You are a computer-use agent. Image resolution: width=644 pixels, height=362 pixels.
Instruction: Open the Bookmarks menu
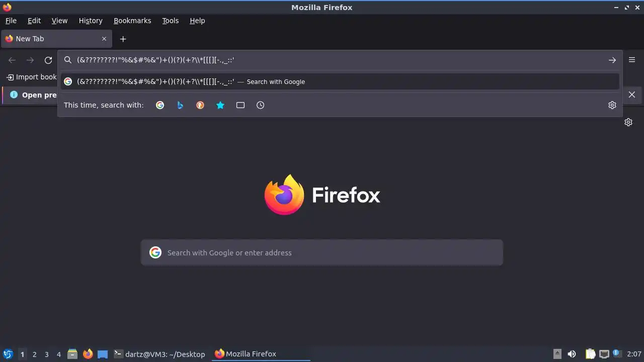[x=132, y=21]
